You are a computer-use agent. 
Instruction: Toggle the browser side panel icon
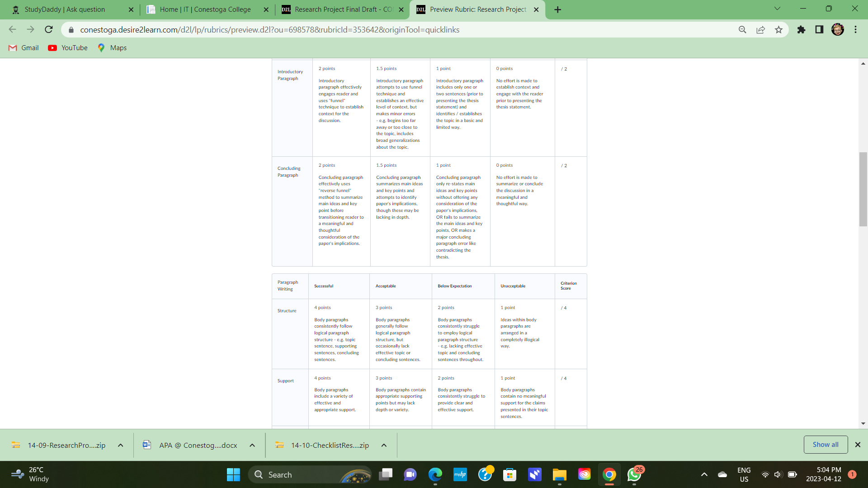[819, 30]
